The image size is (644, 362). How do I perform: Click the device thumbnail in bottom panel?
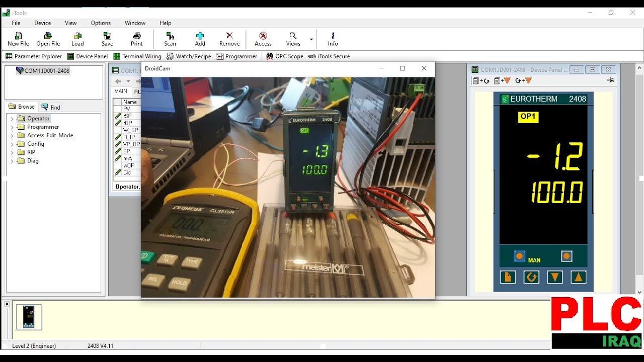coord(29,317)
